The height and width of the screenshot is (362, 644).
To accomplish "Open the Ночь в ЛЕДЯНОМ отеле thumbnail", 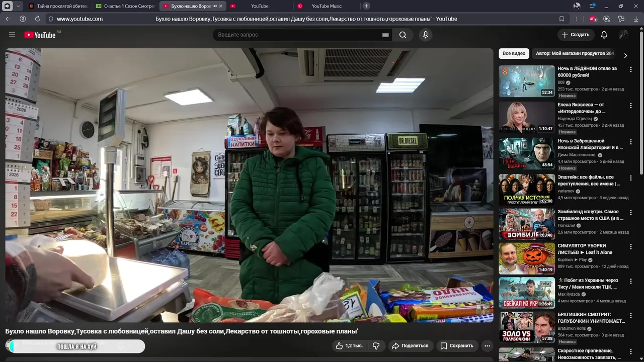I will 527,81.
